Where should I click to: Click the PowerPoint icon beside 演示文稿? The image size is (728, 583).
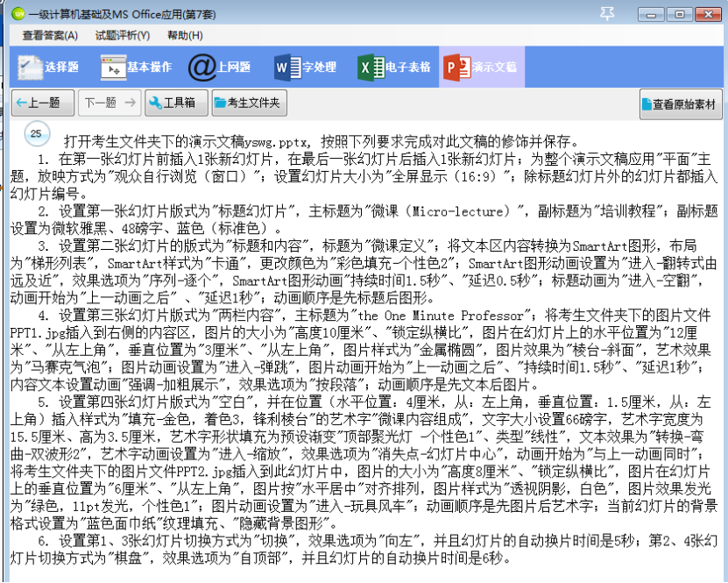click(x=456, y=68)
